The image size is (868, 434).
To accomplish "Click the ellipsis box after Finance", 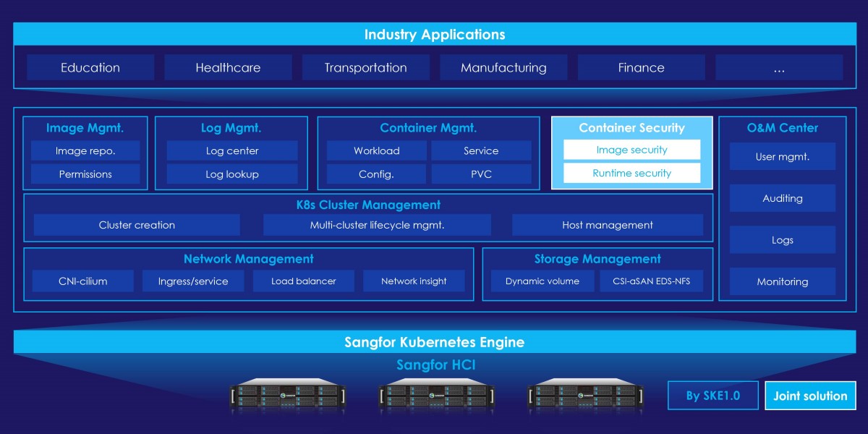I will pos(779,67).
